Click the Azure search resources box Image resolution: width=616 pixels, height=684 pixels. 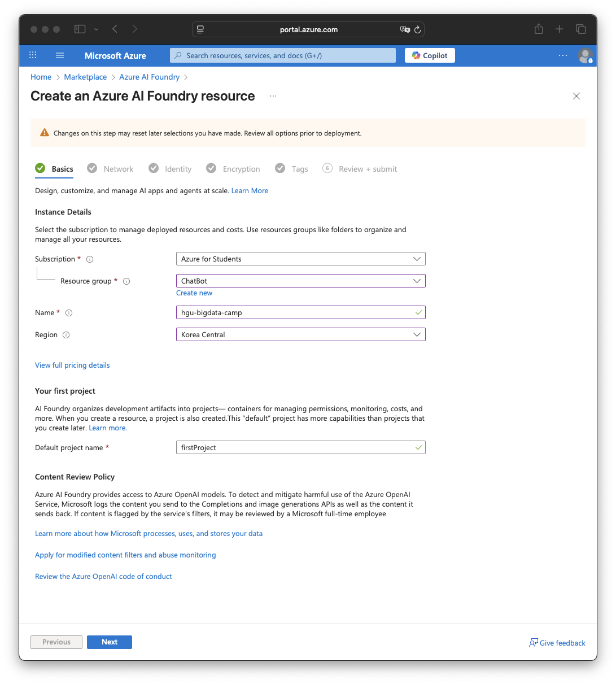[x=283, y=55]
